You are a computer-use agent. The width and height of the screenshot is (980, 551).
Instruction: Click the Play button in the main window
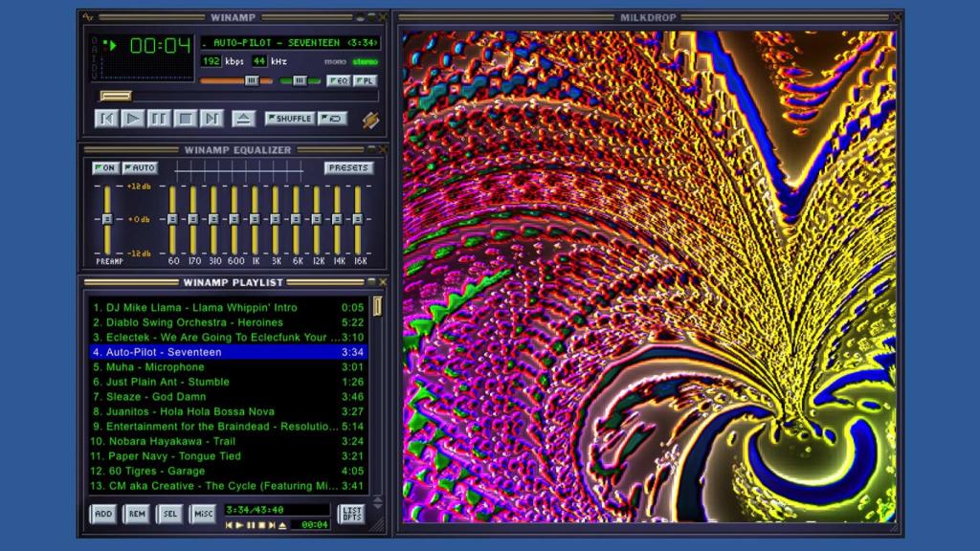[x=133, y=119]
